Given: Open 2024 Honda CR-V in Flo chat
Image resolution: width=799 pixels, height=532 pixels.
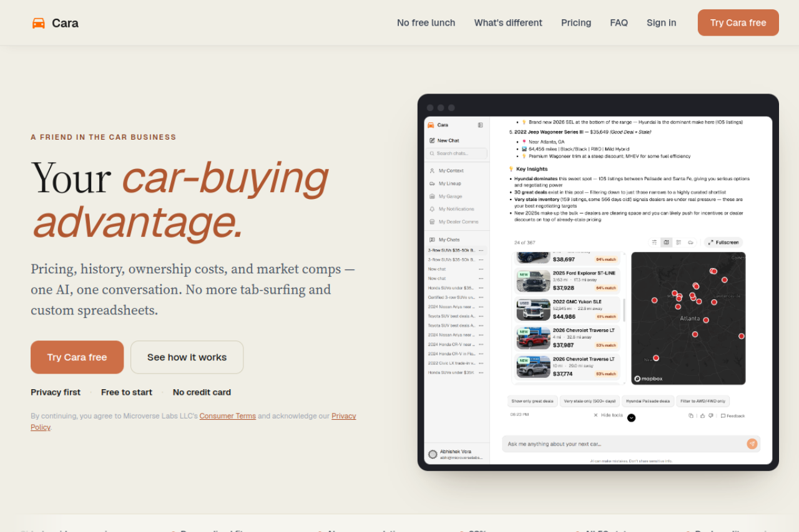Looking at the screenshot, I should pyautogui.click(x=451, y=354).
